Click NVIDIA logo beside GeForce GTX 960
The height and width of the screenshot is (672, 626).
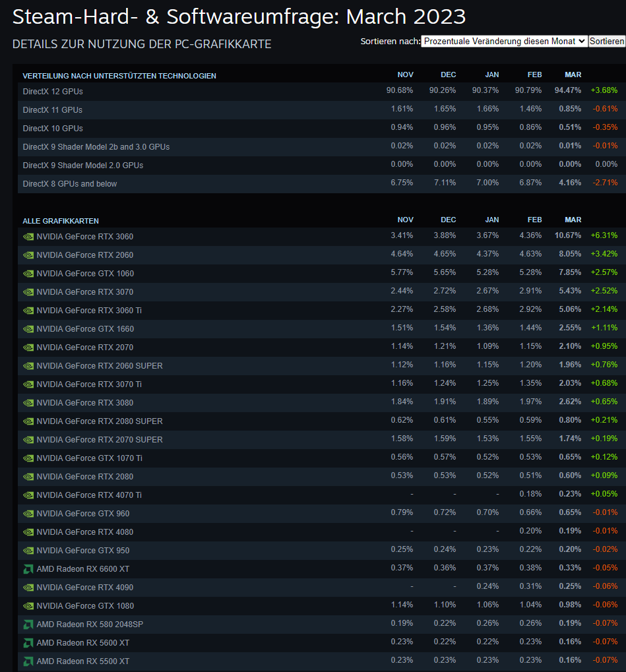point(28,513)
